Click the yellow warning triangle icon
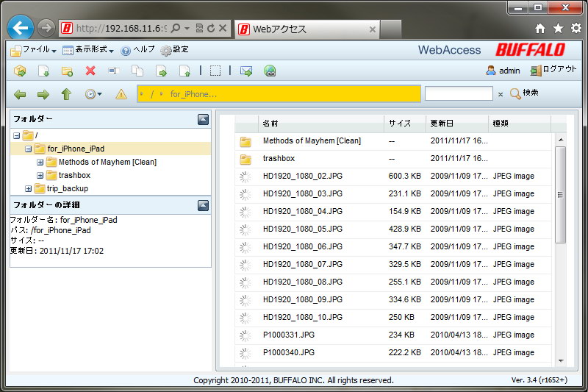Screen dimensions: 588x392 121,94
